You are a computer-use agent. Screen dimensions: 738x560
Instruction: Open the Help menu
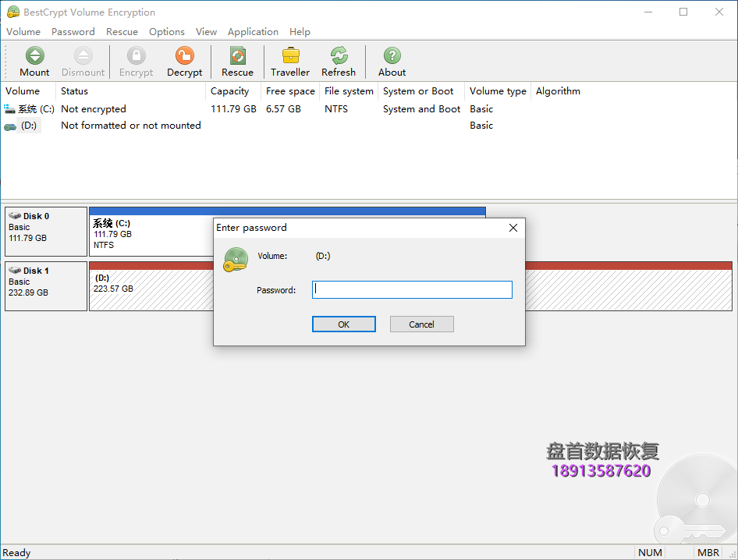coord(300,32)
